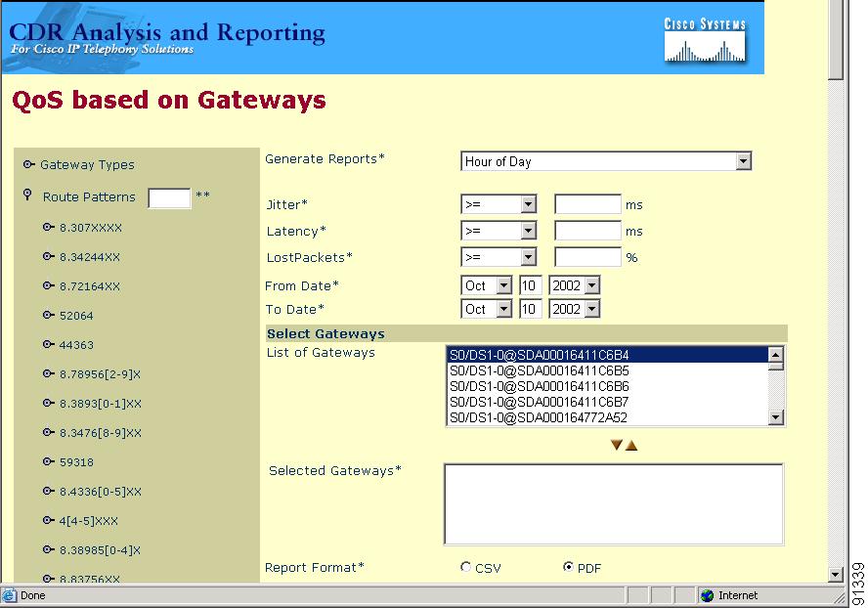Click the expand icon beside Route Patterns
Screen dimensions: 868x608
(27, 195)
